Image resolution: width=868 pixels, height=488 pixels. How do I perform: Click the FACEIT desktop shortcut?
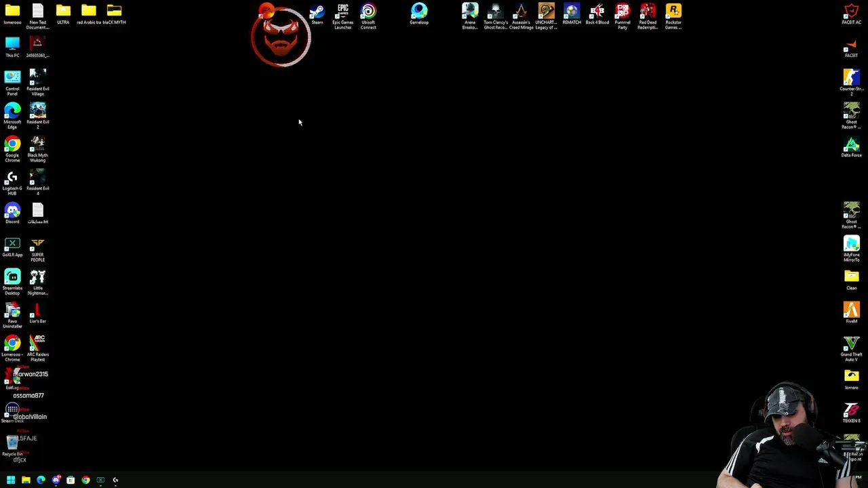(852, 47)
